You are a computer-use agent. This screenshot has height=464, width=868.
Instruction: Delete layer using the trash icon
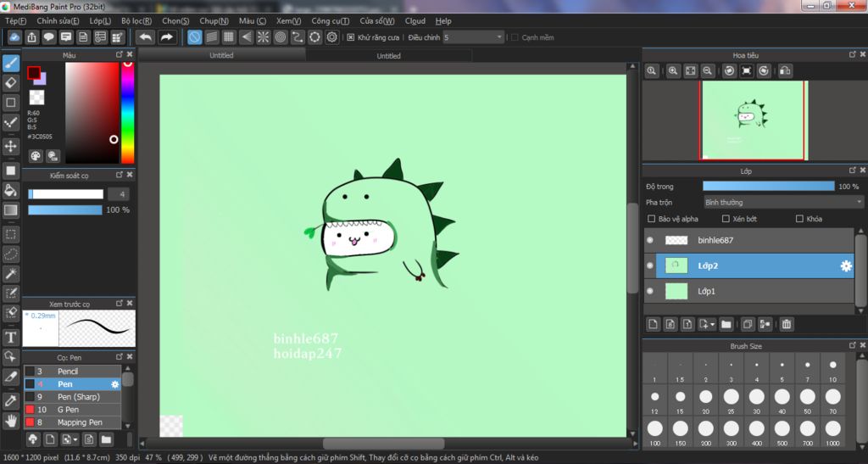coord(787,325)
